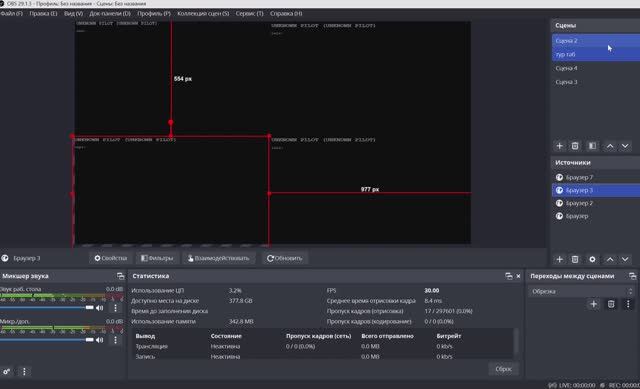Open the Файл menu
Viewport: 640px width, 389px height.
pyautogui.click(x=11, y=13)
